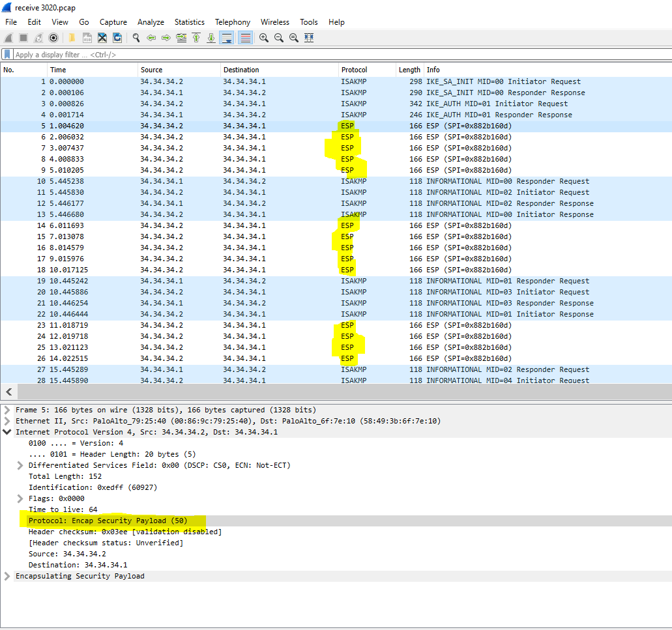Click the packet list horizontal scrollbar left arrow
The image size is (672, 630).
(x=9, y=392)
